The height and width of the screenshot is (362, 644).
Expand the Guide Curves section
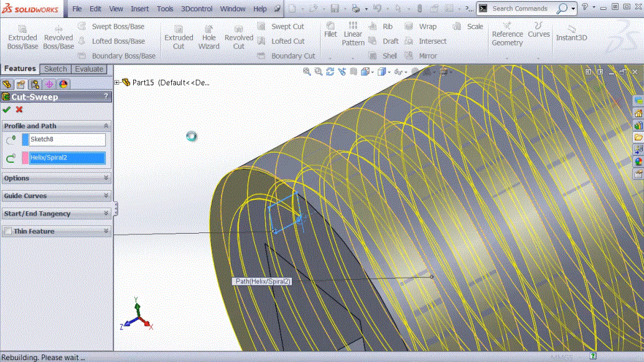[x=106, y=196]
